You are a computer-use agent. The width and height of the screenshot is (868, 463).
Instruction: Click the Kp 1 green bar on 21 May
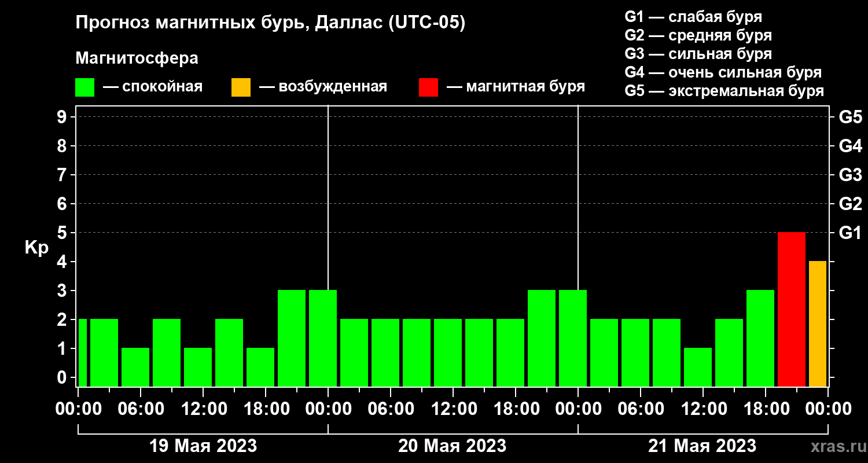[x=698, y=367]
